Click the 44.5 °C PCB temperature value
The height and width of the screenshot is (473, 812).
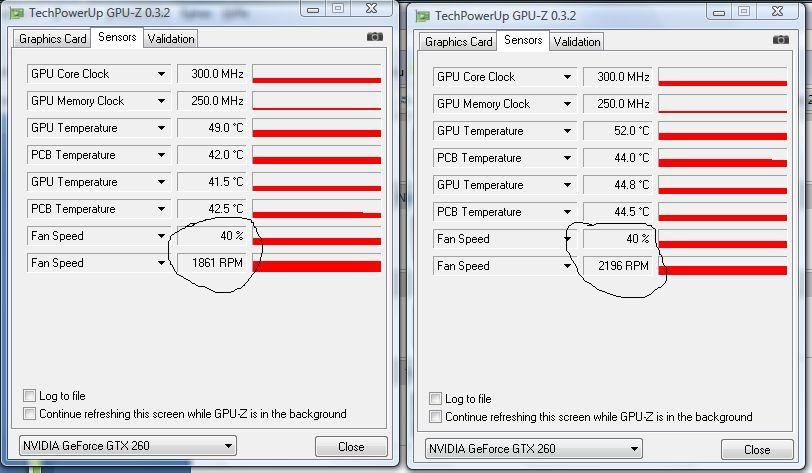[618, 212]
